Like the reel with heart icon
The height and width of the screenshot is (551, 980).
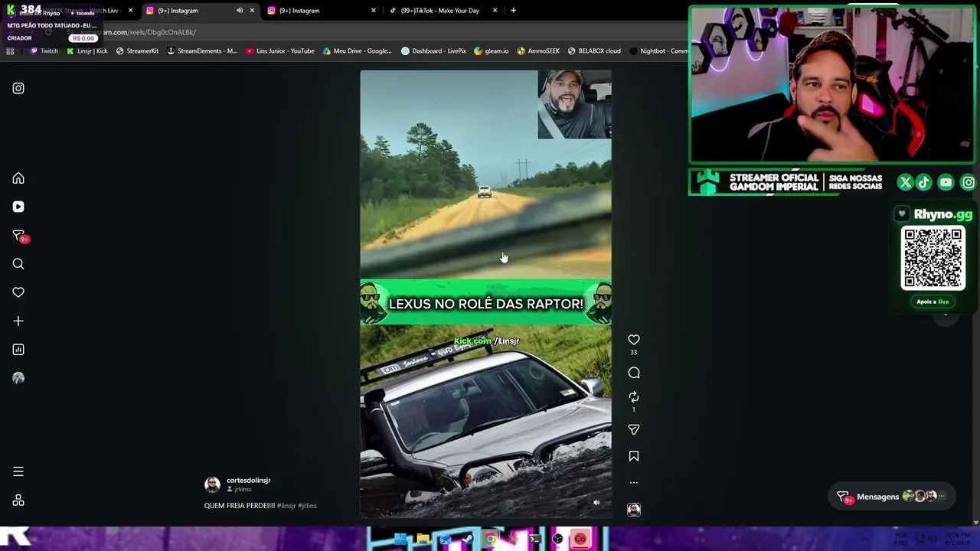634,340
